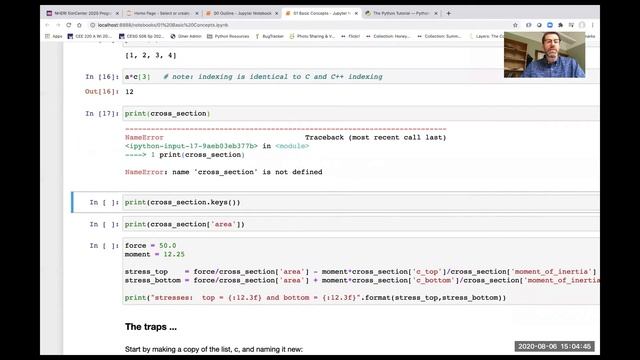Screen dimensions: 640x360
Task: Click the In [17]: prompt label
Action: click(x=102, y=113)
